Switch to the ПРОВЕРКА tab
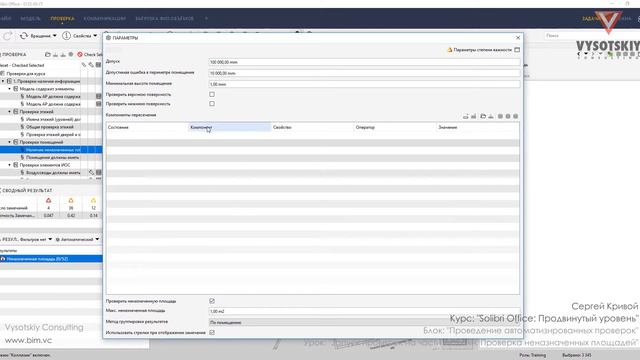The height and width of the screenshot is (360, 640). [62, 18]
